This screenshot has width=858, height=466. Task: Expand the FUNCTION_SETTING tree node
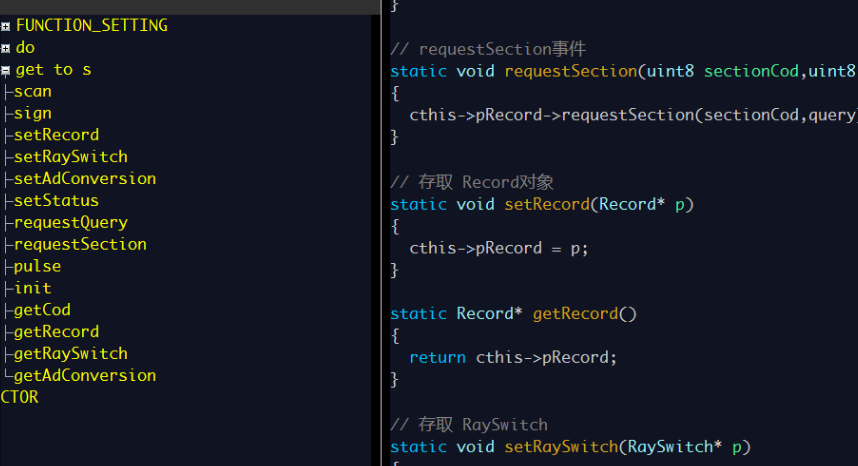pos(6,26)
